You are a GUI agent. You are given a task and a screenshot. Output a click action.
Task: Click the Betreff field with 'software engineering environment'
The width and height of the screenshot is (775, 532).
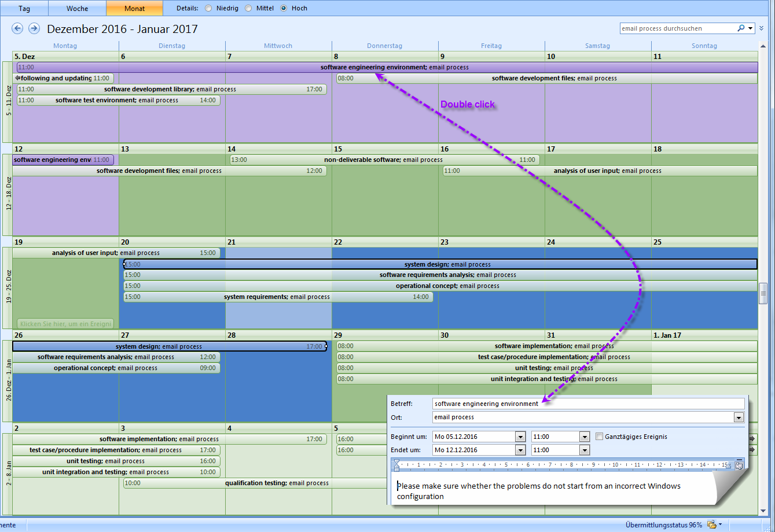pos(588,404)
